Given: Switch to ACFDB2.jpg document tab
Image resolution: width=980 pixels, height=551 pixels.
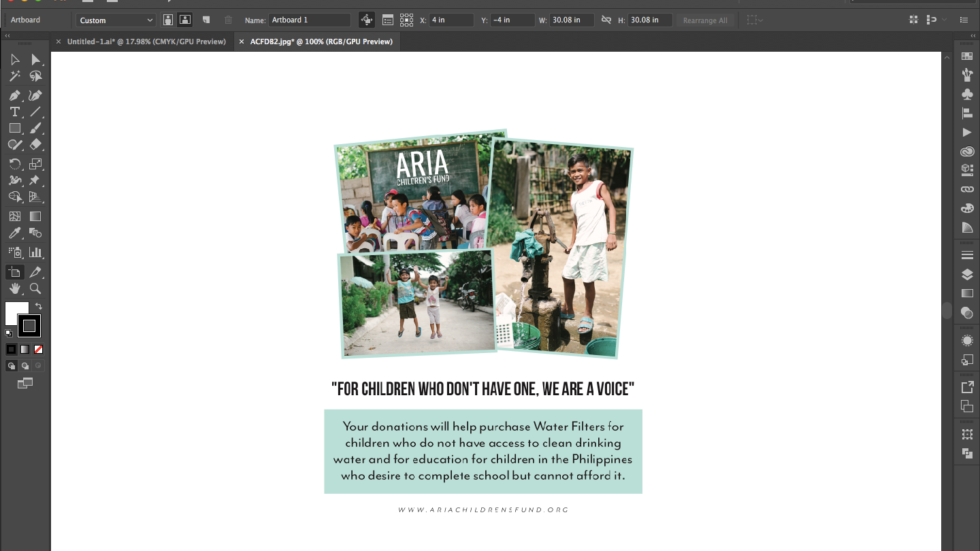Looking at the screenshot, I should click(321, 41).
